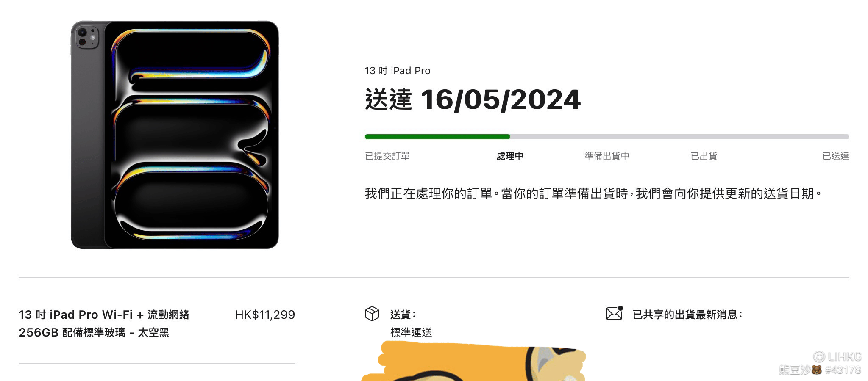Click the shipping box icon
The image size is (868, 381).
click(x=372, y=314)
